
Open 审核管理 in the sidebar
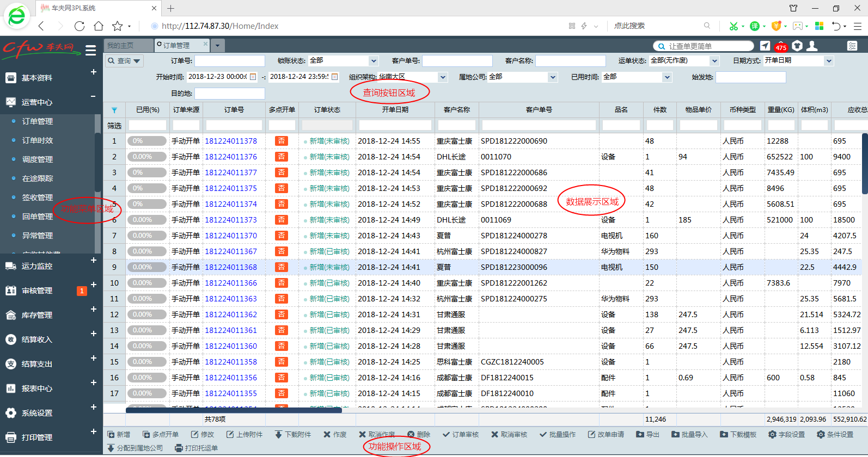point(37,291)
